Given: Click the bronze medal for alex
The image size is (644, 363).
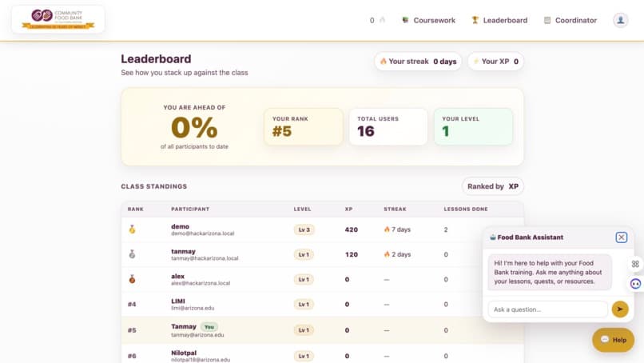Looking at the screenshot, I should (132, 279).
